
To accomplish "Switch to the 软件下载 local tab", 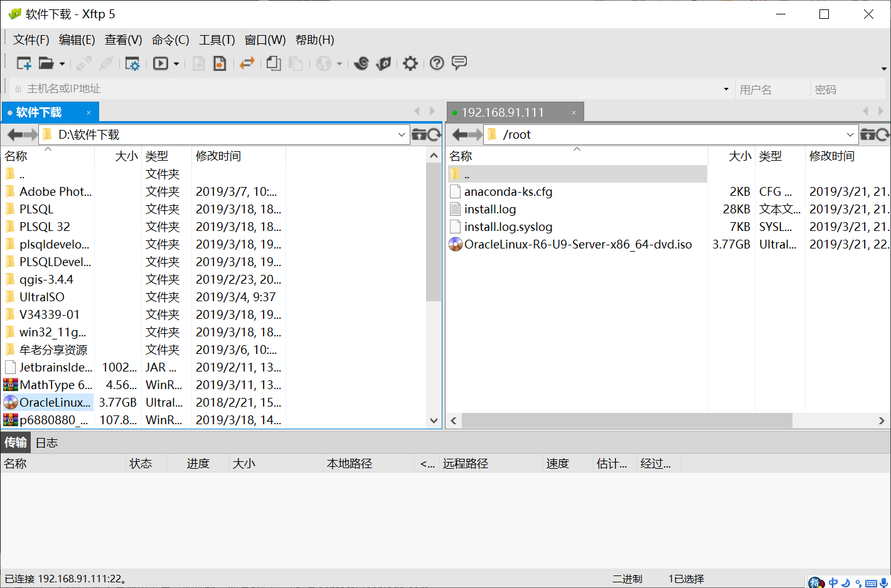I will (x=50, y=112).
